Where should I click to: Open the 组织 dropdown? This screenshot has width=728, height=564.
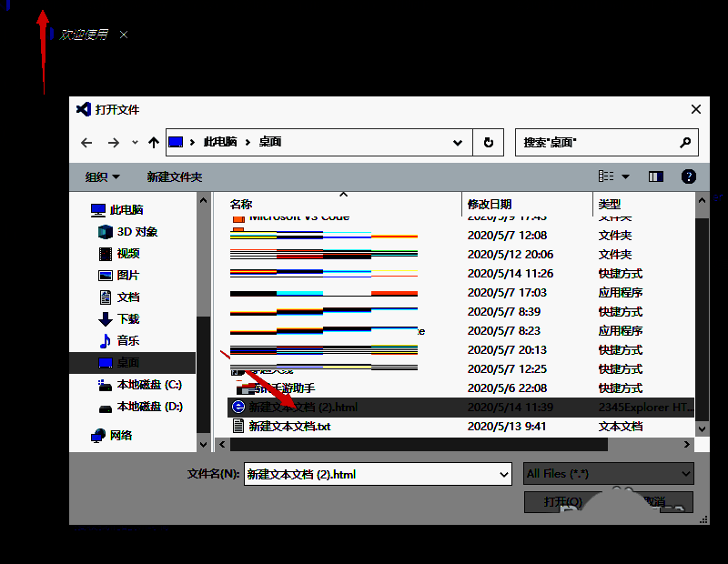click(x=100, y=176)
